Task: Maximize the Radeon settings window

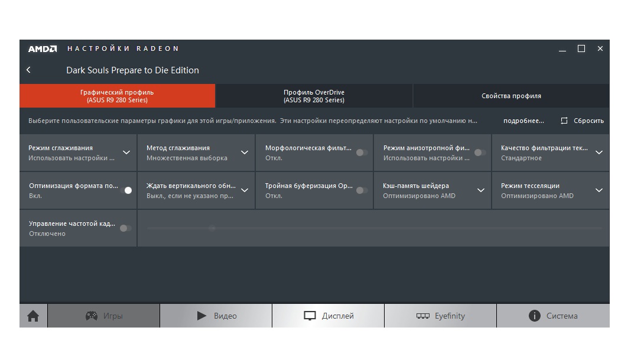Action: pos(581,48)
